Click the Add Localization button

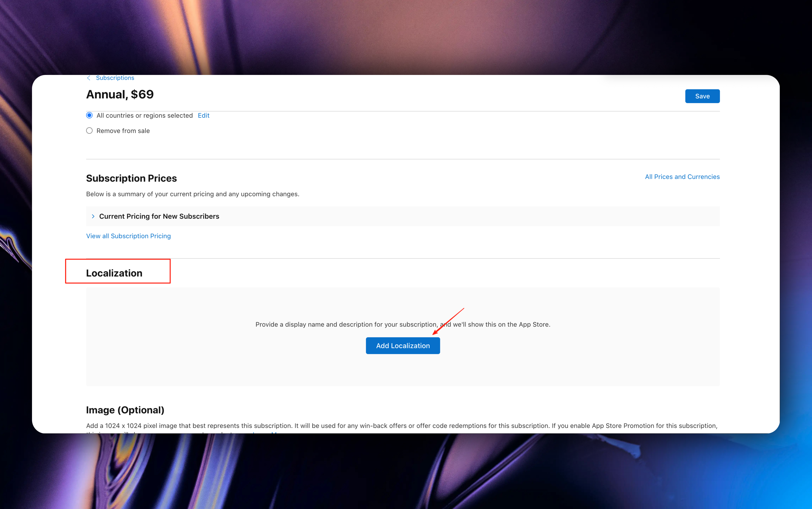click(x=403, y=346)
